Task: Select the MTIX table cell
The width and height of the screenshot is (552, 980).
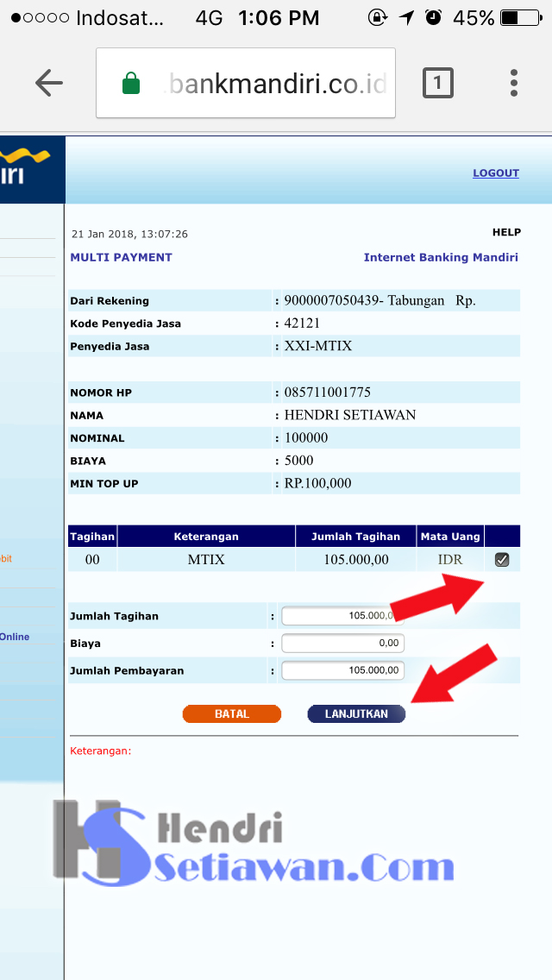Action: (x=206, y=559)
